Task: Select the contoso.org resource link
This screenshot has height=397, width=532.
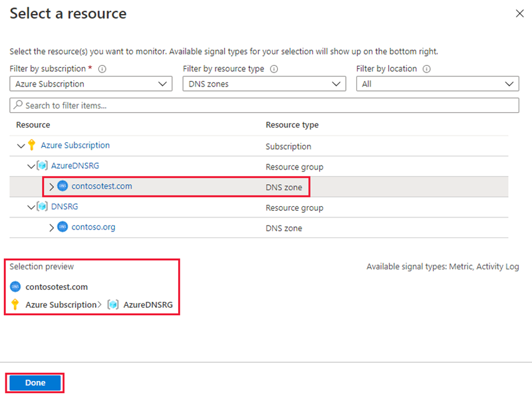Action: coord(93,227)
